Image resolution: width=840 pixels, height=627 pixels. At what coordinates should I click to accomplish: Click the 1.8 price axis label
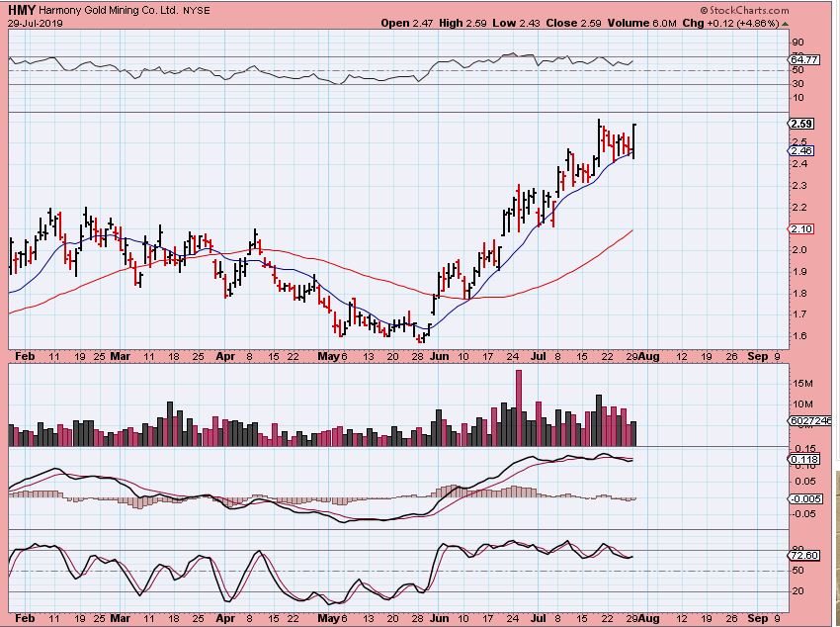tap(798, 293)
